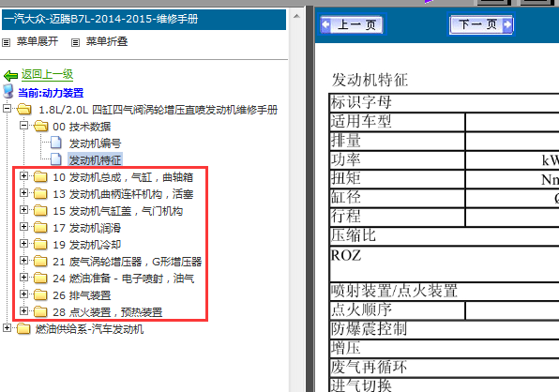Screen dimensions: 559x392
Task: Expand the 26 排气装置 node
Action: [23, 294]
